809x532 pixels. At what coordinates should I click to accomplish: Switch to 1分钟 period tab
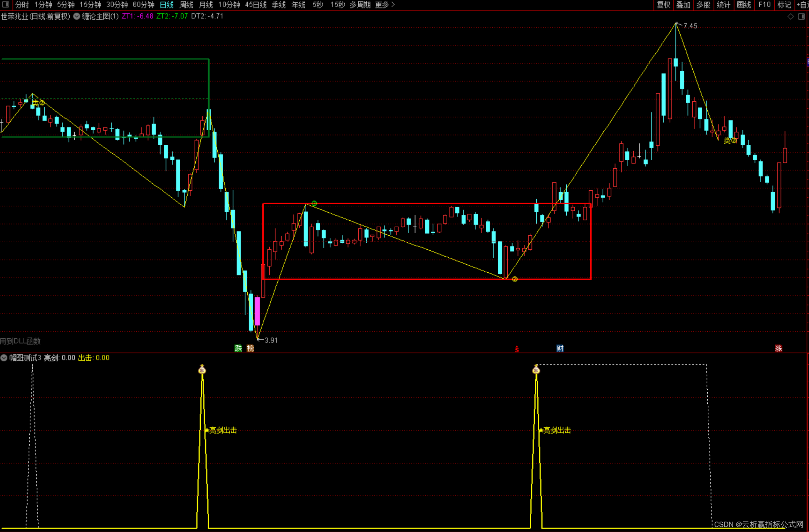click(43, 5)
